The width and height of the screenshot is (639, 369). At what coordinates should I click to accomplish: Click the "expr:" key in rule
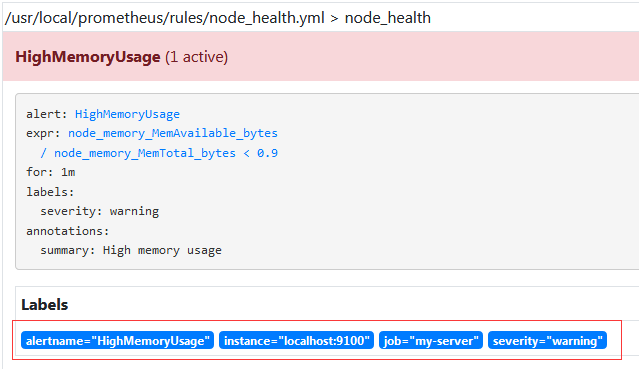point(43,133)
